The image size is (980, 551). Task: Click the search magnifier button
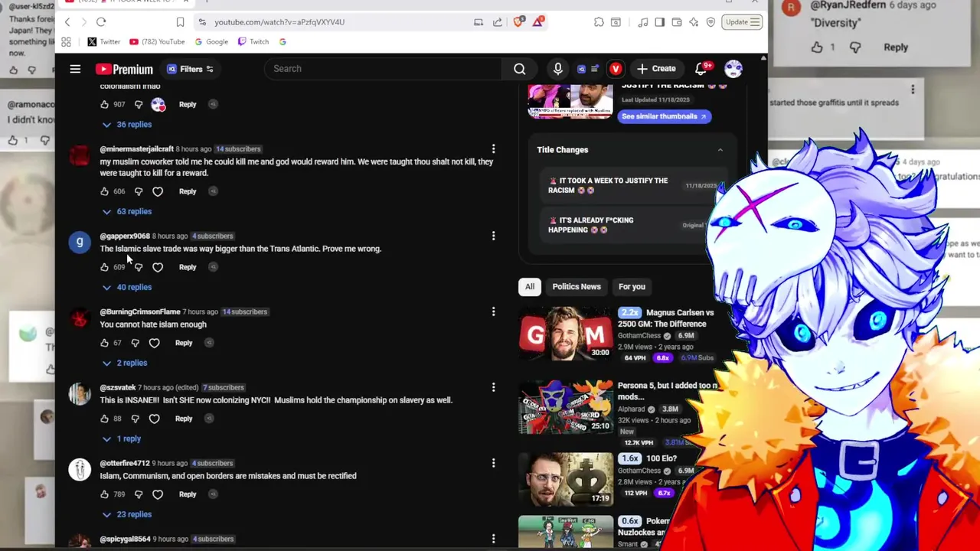pos(520,69)
